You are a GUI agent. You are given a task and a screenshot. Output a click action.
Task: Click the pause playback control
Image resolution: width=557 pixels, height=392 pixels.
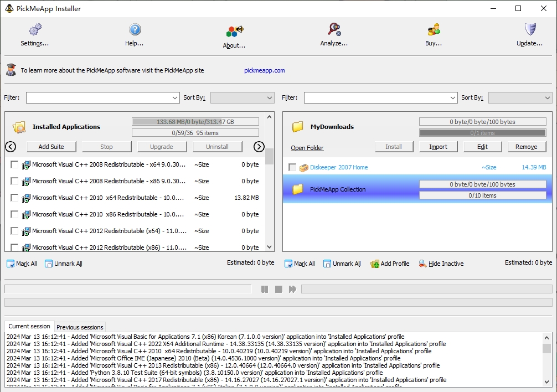pyautogui.click(x=265, y=289)
